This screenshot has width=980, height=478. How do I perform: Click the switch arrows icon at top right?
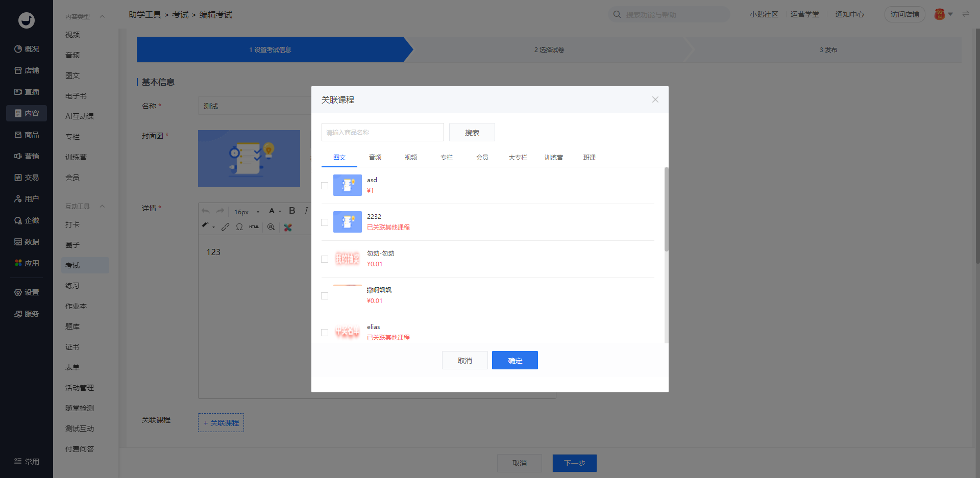(965, 14)
